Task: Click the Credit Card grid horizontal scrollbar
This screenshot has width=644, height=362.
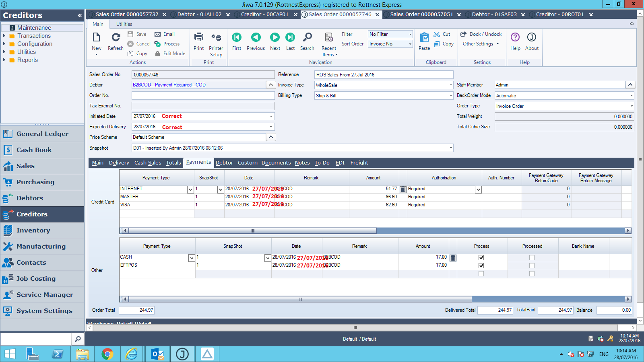Action: coord(252,231)
